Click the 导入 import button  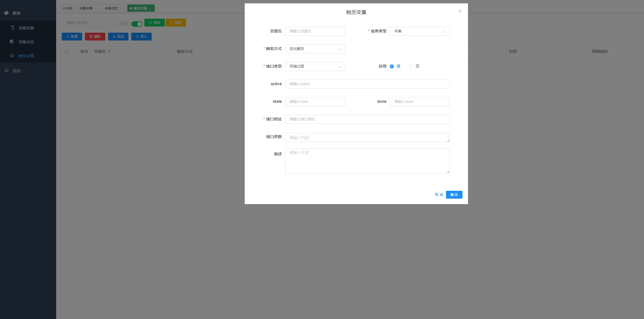(x=141, y=37)
